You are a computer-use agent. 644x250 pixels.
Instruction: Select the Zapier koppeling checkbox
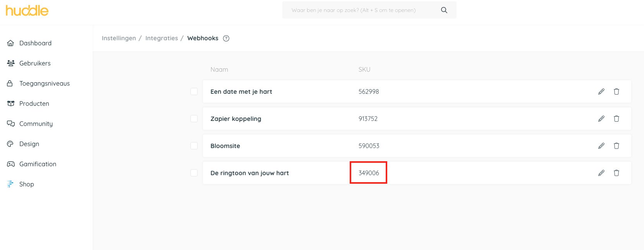[x=194, y=119]
